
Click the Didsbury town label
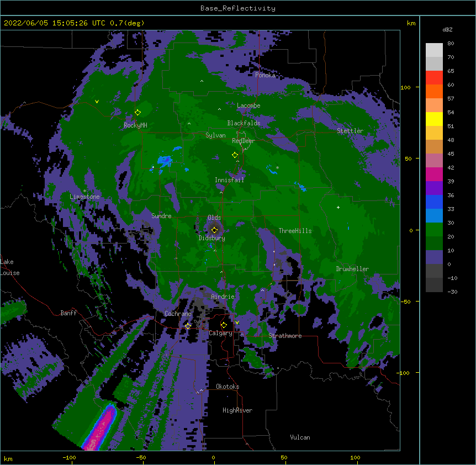(212, 238)
